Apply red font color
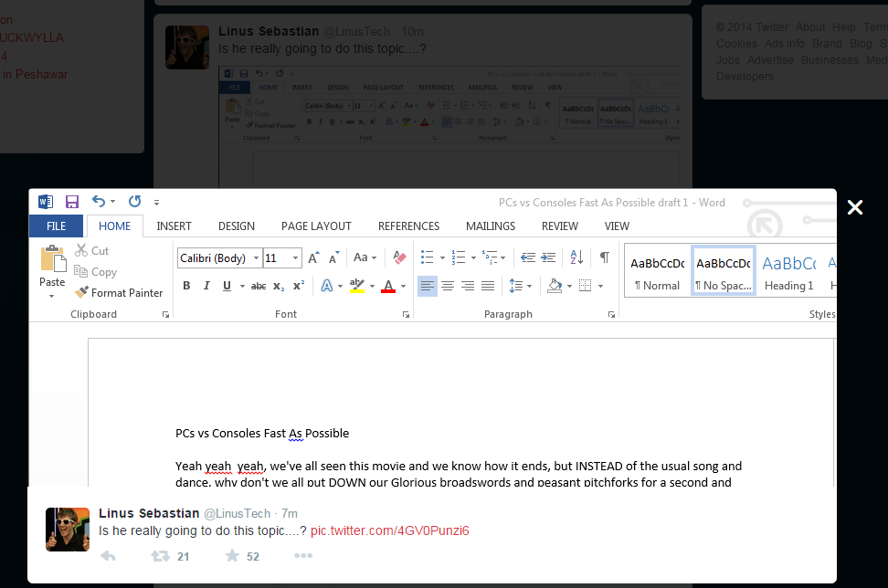The width and height of the screenshot is (888, 588). point(388,286)
